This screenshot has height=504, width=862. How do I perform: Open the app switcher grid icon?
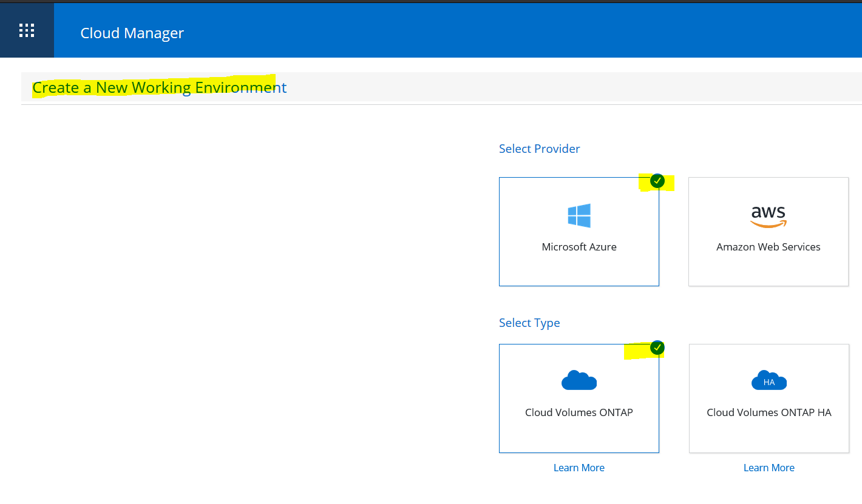click(x=27, y=30)
